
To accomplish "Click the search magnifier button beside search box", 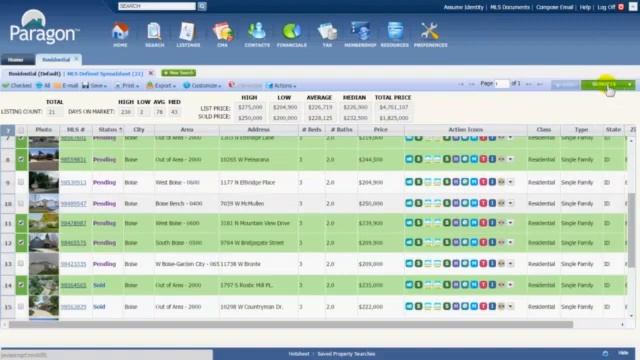I will pyautogui.click(x=202, y=6).
